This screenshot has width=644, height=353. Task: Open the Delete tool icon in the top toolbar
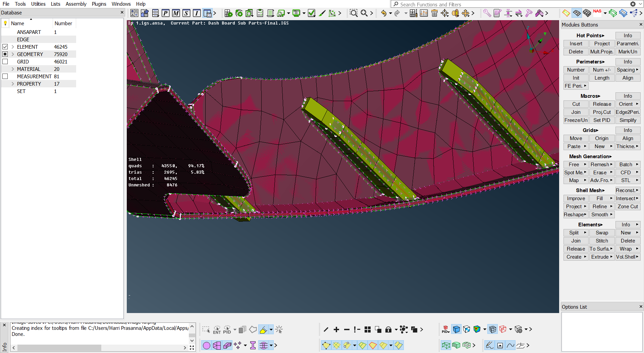(x=434, y=13)
